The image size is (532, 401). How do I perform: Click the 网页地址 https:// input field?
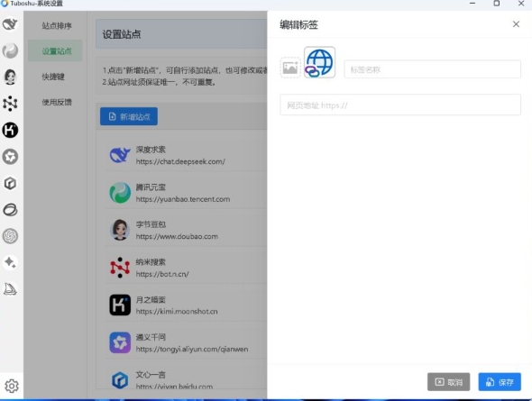[400, 105]
